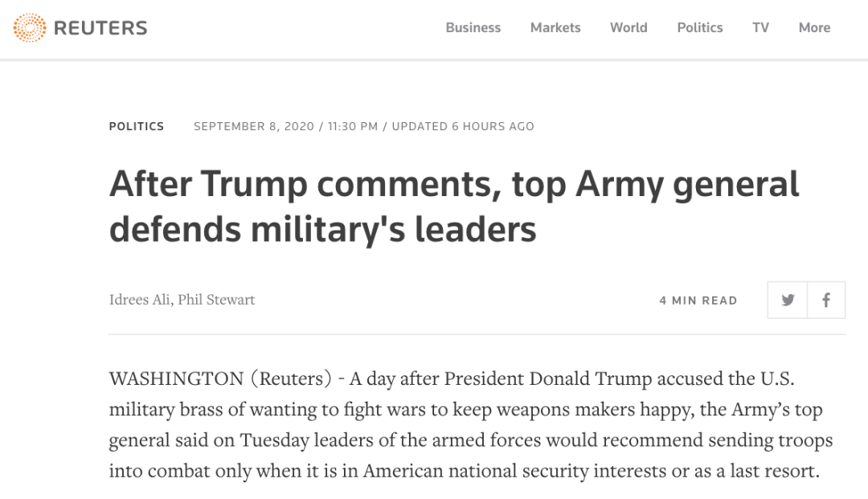Expand the More menu
This screenshot has width=868, height=499.
[814, 27]
